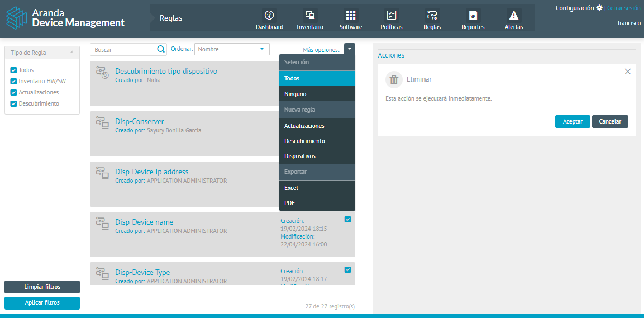Click rule icon of Disp-Device name
This screenshot has width=644, height=318.
[102, 222]
